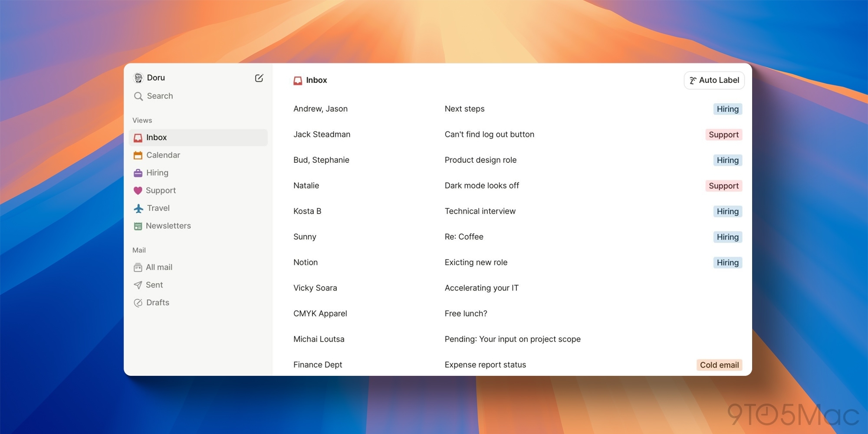Open the Search field
868x434 pixels.
[x=160, y=96]
